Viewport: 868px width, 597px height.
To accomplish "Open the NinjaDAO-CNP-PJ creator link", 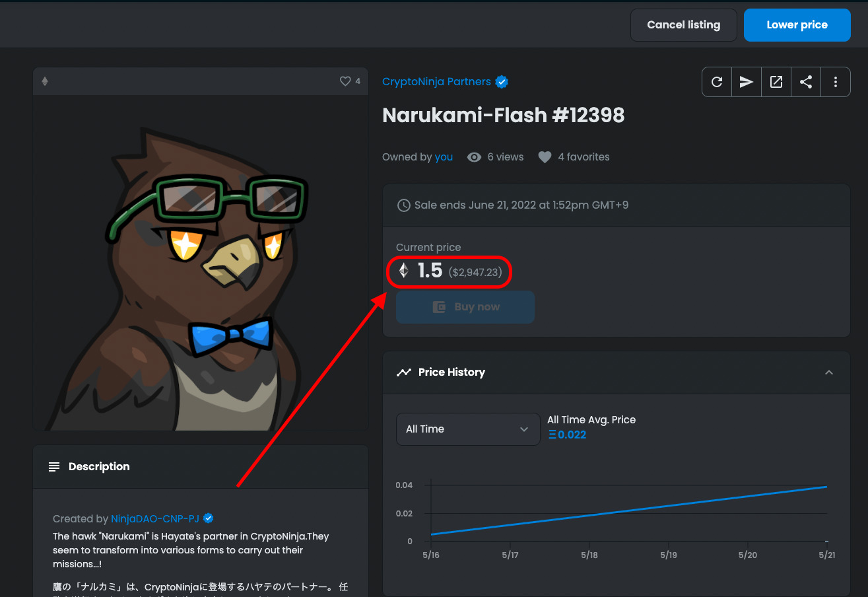I will click(x=155, y=519).
